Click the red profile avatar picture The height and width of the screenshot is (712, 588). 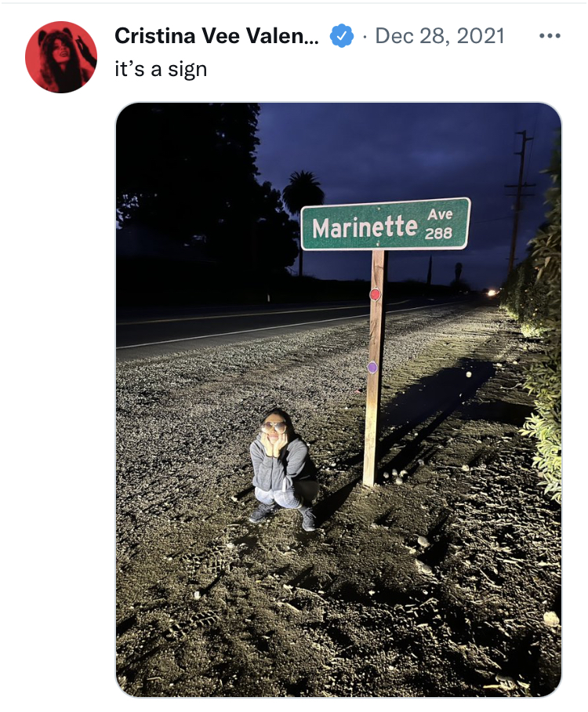(60, 57)
